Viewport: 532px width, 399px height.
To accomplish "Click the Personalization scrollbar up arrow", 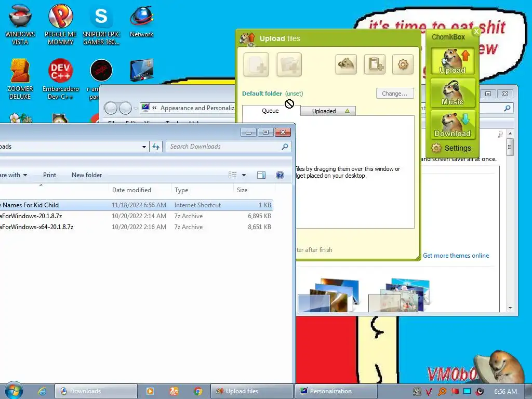I will pos(510,134).
